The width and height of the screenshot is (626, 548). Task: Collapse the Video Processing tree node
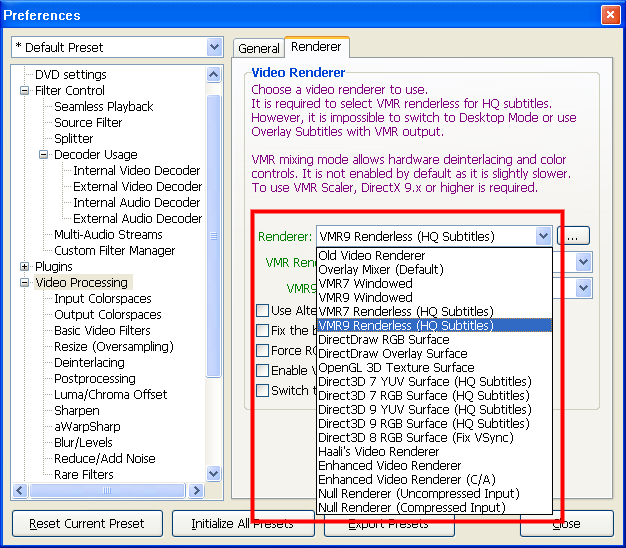tap(24, 283)
